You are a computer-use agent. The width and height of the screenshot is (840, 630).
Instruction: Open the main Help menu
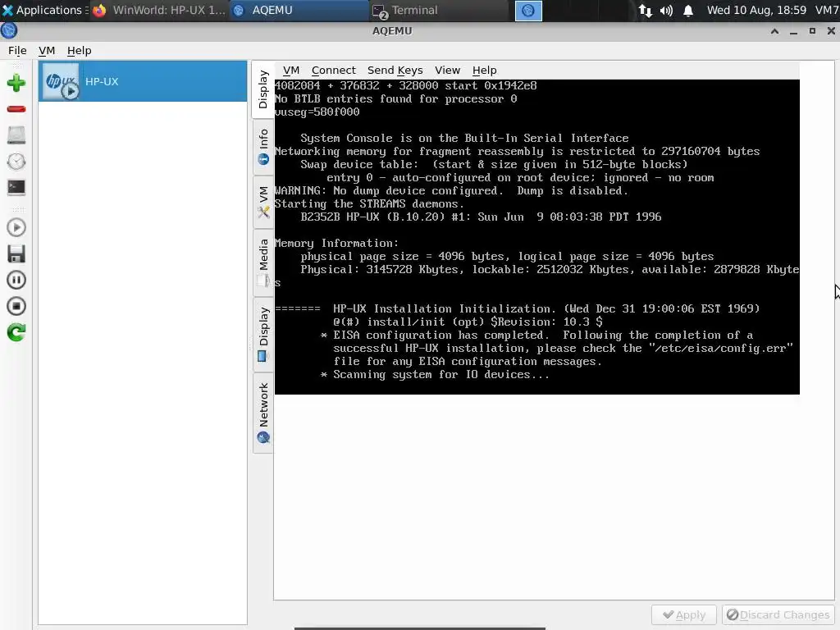pos(79,50)
